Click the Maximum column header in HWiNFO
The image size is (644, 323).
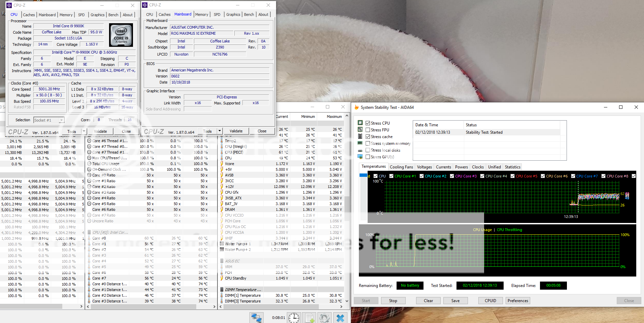(334, 117)
